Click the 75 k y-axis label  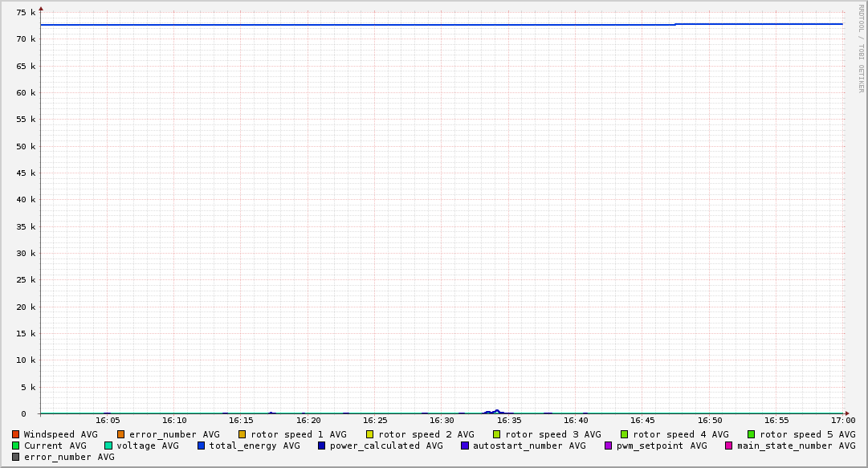click(x=26, y=12)
